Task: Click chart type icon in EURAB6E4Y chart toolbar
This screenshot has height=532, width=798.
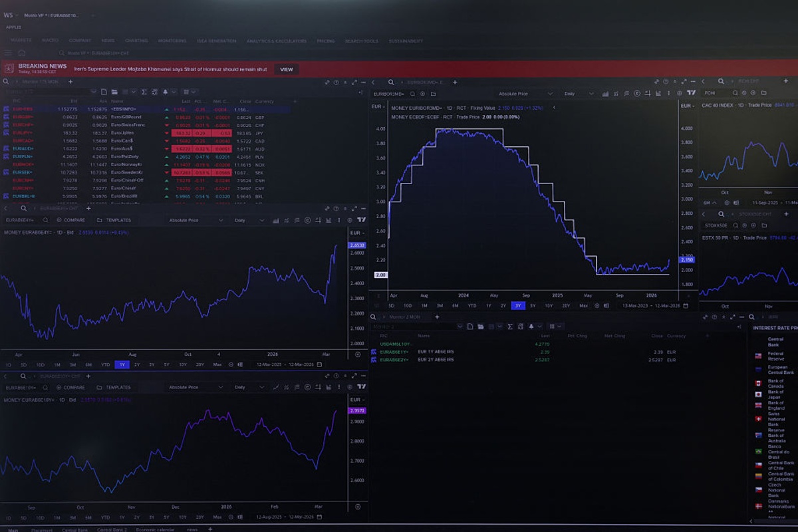Action: [x=275, y=220]
